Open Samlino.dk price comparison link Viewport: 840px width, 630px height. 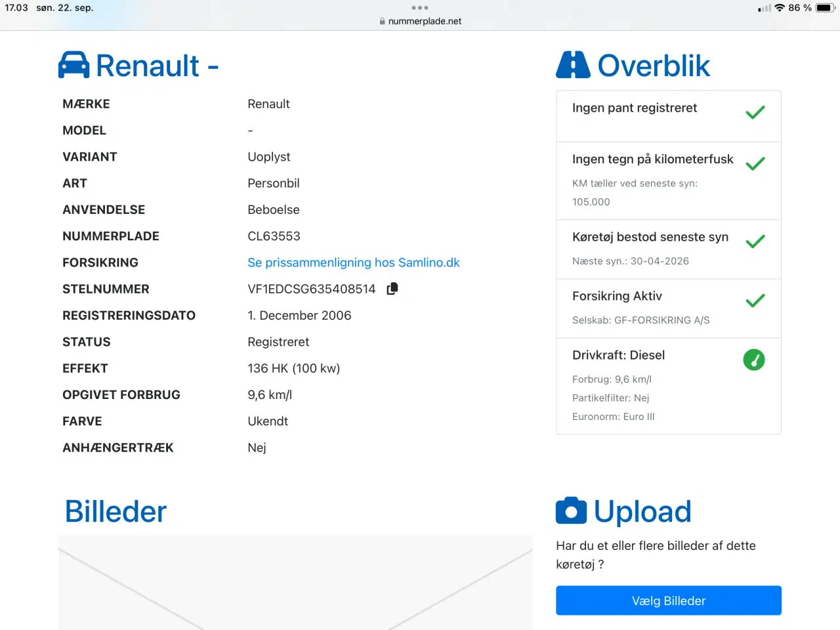coord(354,262)
